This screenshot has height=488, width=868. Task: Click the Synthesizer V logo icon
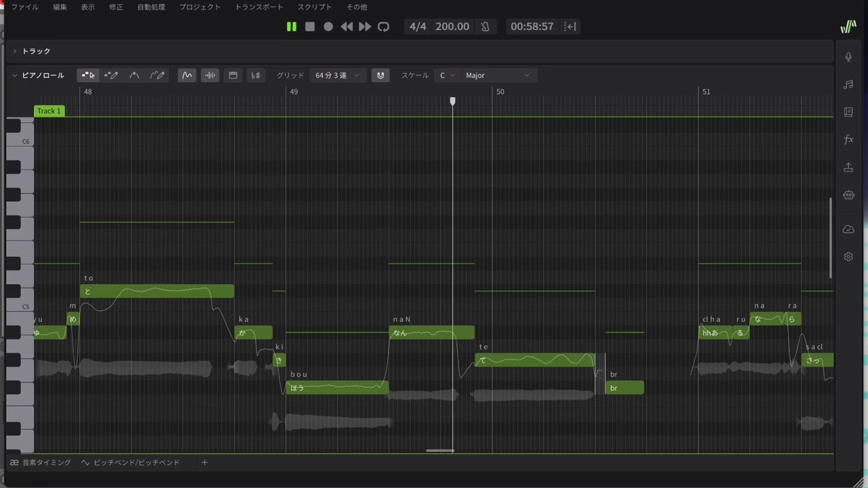click(x=848, y=27)
